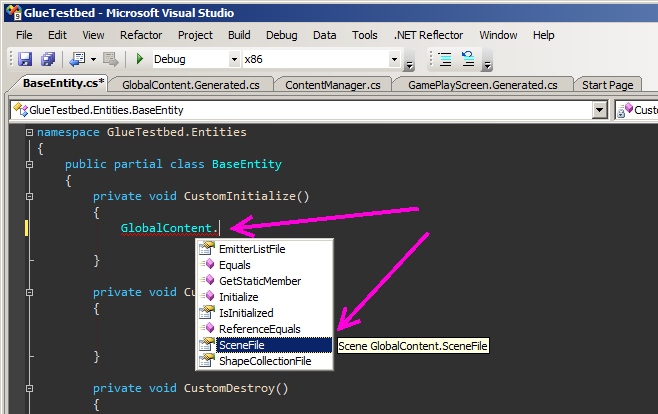Switch to the ContentManager.cs tab

click(333, 85)
